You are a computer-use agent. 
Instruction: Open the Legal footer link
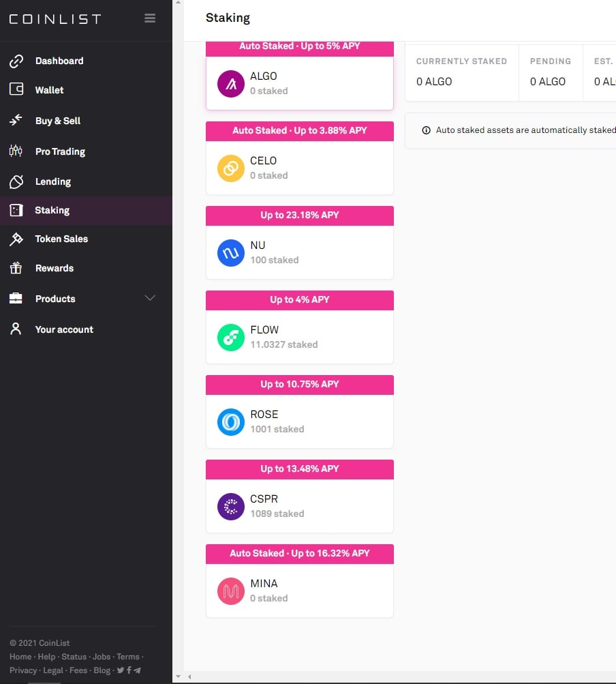pyautogui.click(x=53, y=670)
